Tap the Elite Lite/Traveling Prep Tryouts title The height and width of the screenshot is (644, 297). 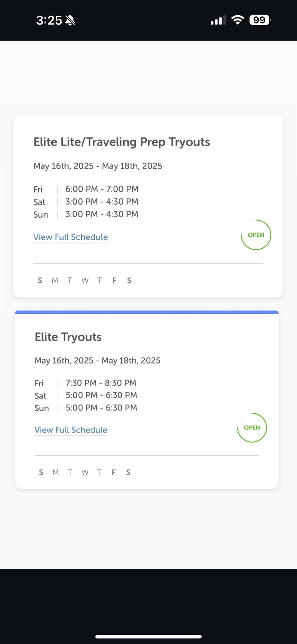pos(122,142)
